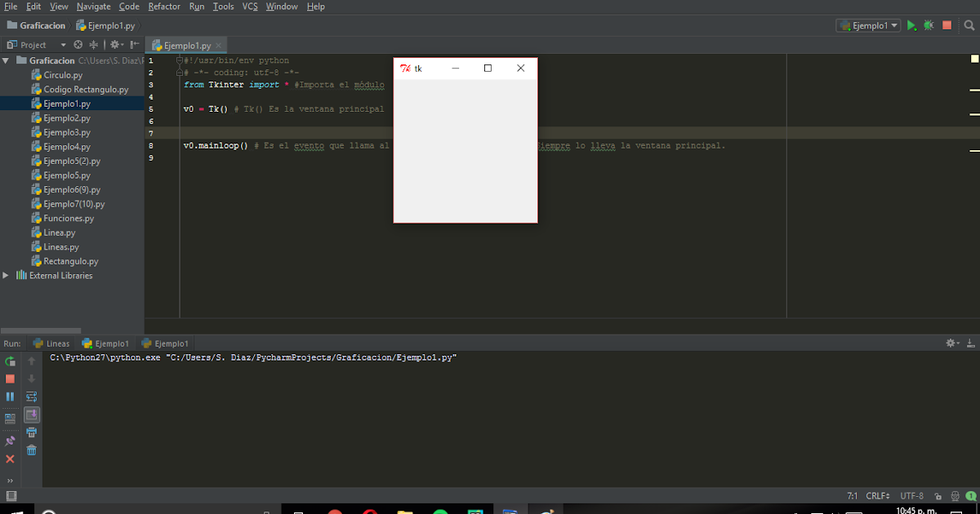The width and height of the screenshot is (980, 514).
Task: Expand the External Libraries node
Action: click(6, 276)
